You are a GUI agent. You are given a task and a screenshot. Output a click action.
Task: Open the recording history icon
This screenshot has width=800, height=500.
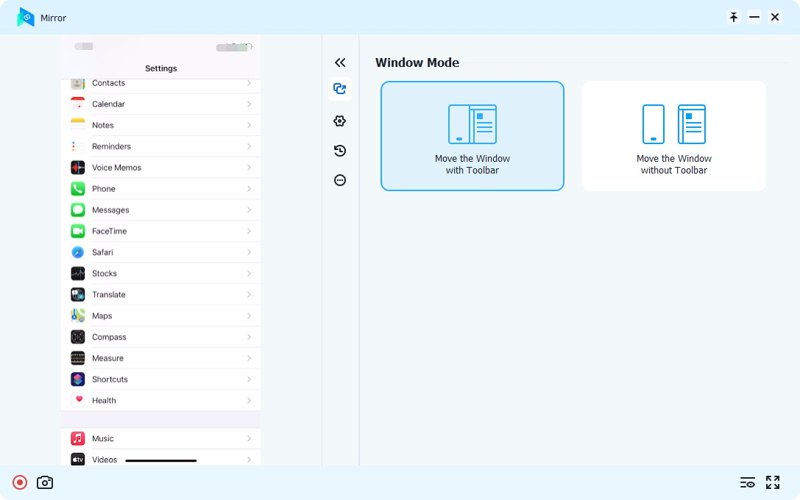pos(340,150)
